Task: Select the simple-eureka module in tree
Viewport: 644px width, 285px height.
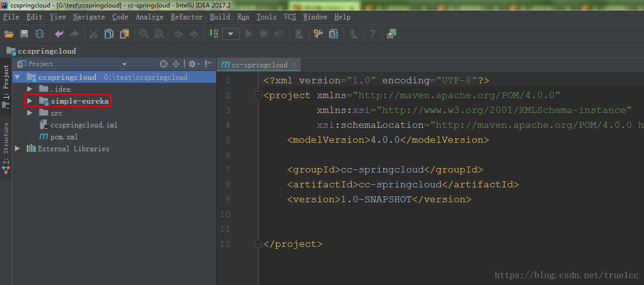Action: click(x=79, y=101)
